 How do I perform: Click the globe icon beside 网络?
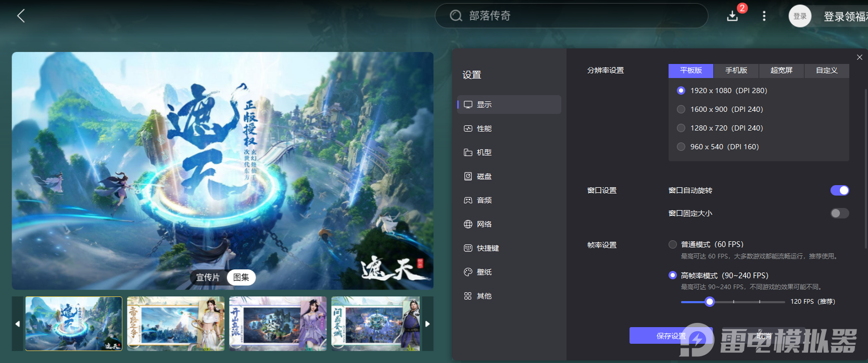468,224
